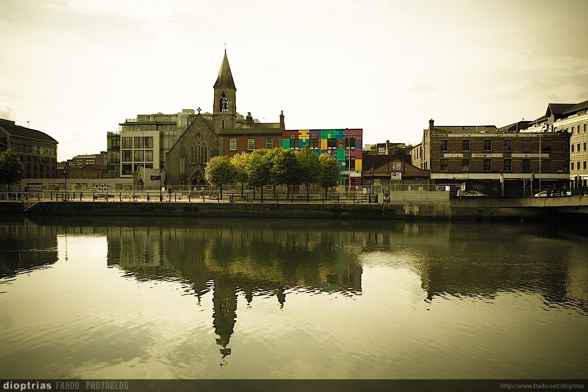The height and width of the screenshot is (392, 588).
Task: Click the graffiti on the warehouse ground floor
Action: (478, 187)
